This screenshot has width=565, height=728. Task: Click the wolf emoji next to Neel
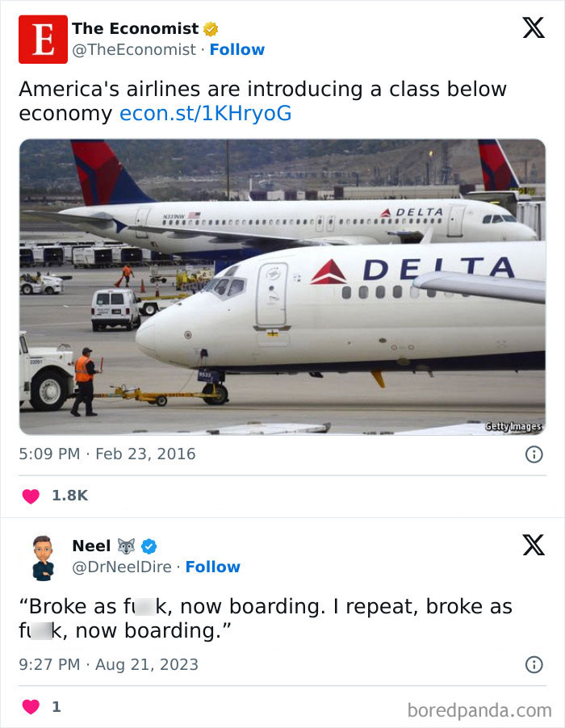[x=128, y=546]
